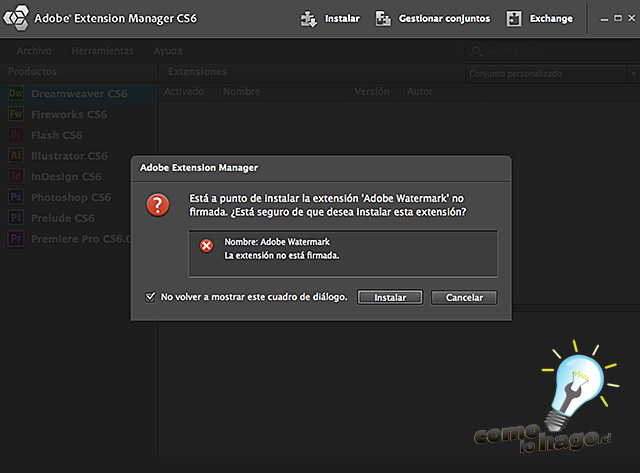Click the Instalar puzzle-arrow icon in header
640x473 pixels.
pos(309,19)
